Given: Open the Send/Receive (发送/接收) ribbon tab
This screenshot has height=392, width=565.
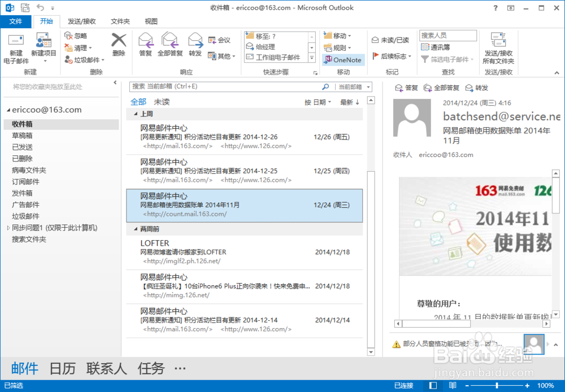Looking at the screenshot, I should tap(82, 21).
